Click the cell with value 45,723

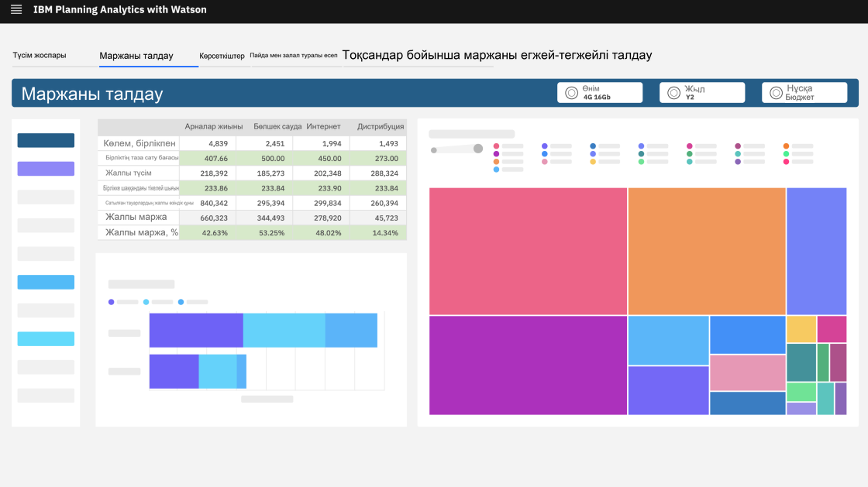coord(379,218)
